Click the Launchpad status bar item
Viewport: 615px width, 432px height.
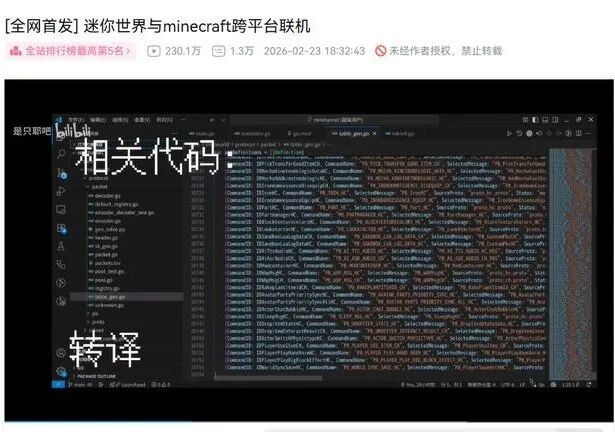tap(127, 385)
